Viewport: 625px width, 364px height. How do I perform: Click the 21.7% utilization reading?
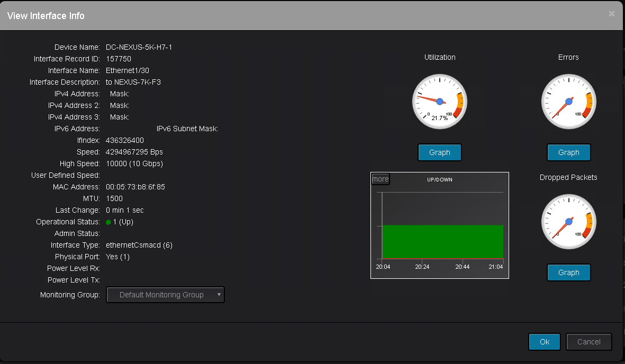coord(440,118)
